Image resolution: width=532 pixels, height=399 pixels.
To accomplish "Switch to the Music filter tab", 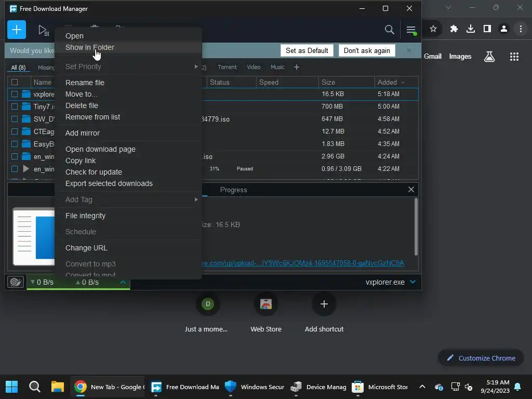I will 277,67.
